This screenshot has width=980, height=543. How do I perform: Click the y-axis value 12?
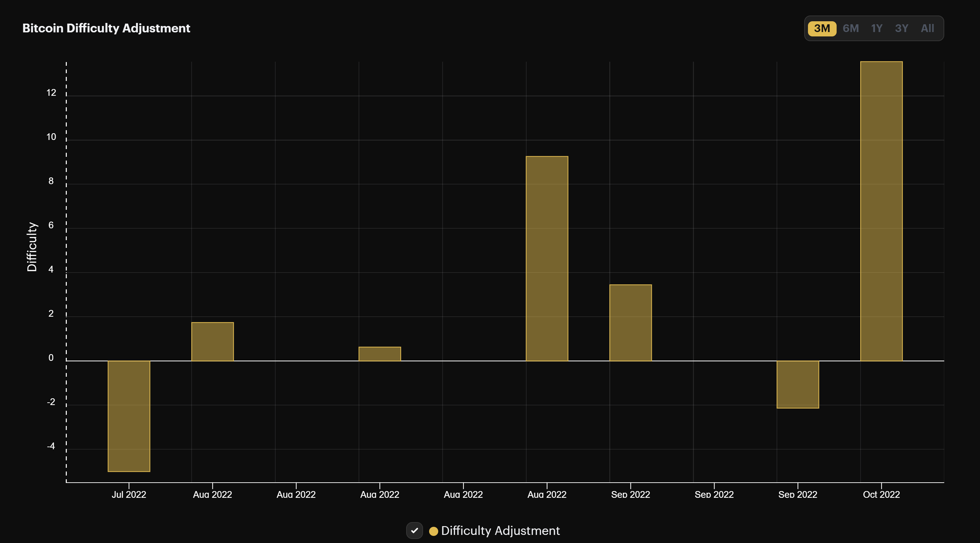51,93
